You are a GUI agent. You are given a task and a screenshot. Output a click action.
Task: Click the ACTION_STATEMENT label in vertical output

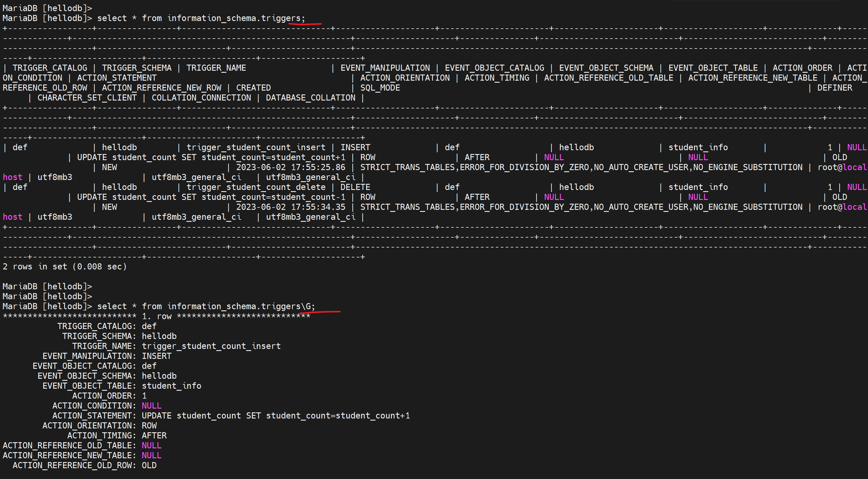pos(94,416)
